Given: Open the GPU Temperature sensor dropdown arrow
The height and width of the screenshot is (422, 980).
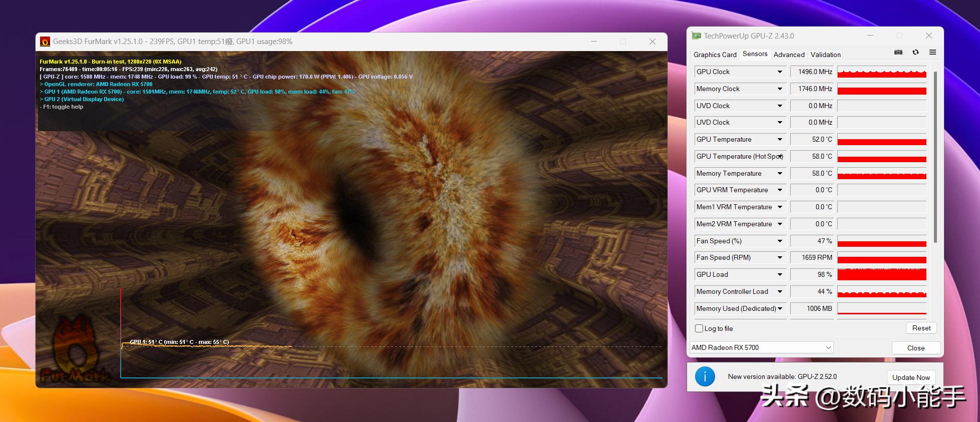Looking at the screenshot, I should click(x=780, y=140).
